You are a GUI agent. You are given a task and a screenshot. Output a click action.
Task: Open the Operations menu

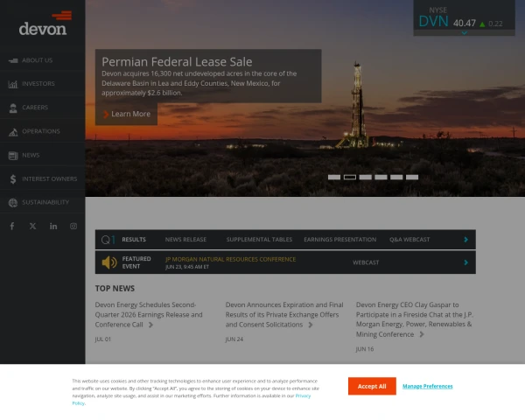click(x=43, y=131)
